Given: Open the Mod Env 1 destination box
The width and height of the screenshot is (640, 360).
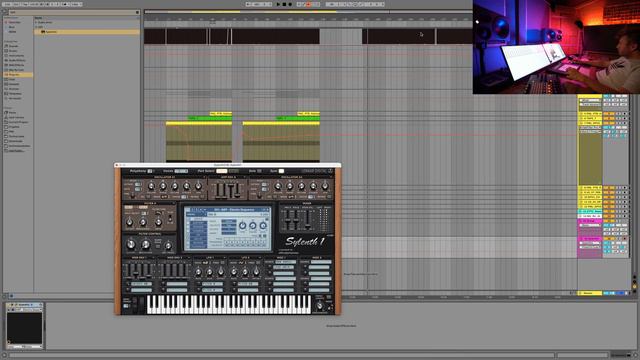Looking at the screenshot, I should coord(141,284).
